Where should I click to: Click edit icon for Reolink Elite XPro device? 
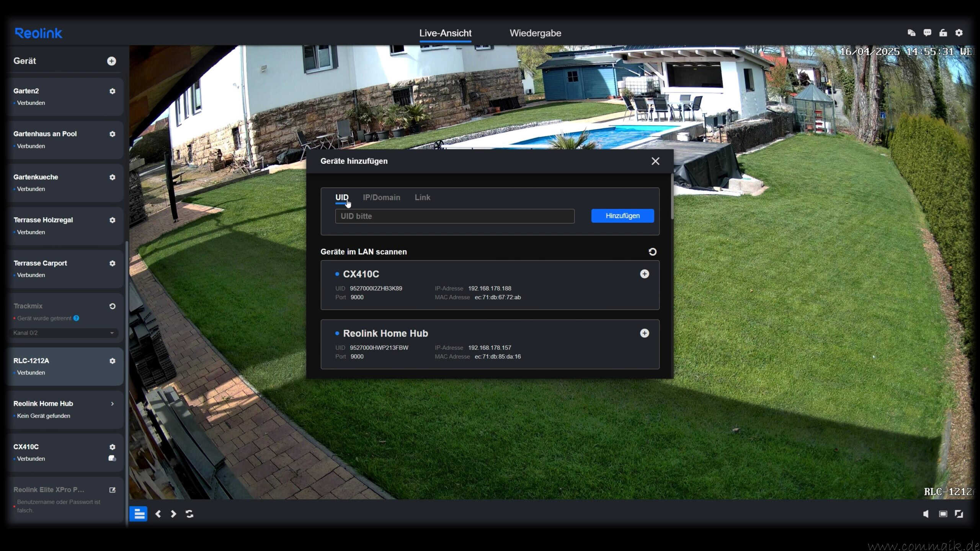[x=112, y=490]
